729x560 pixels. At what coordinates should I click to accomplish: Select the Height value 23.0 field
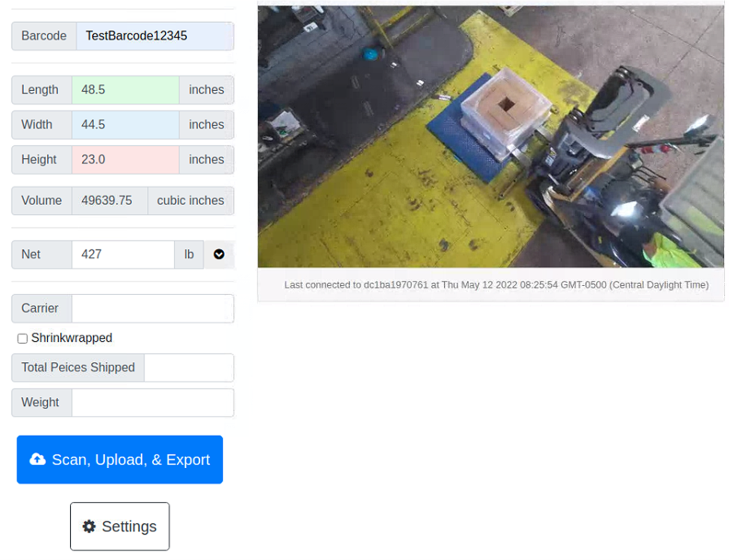pyautogui.click(x=125, y=159)
